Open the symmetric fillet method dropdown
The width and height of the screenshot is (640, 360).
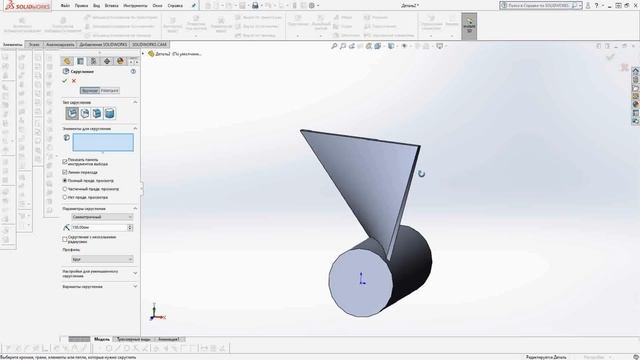[x=102, y=217]
